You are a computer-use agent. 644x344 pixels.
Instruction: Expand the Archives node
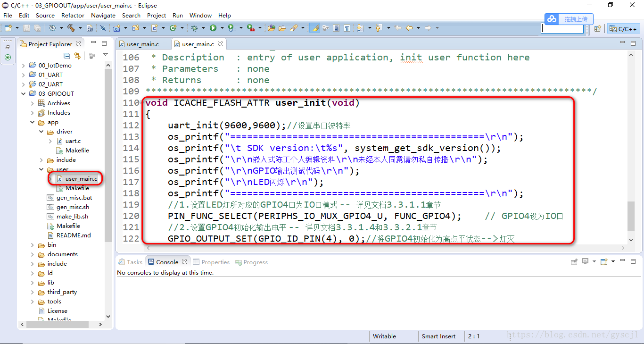tap(33, 103)
